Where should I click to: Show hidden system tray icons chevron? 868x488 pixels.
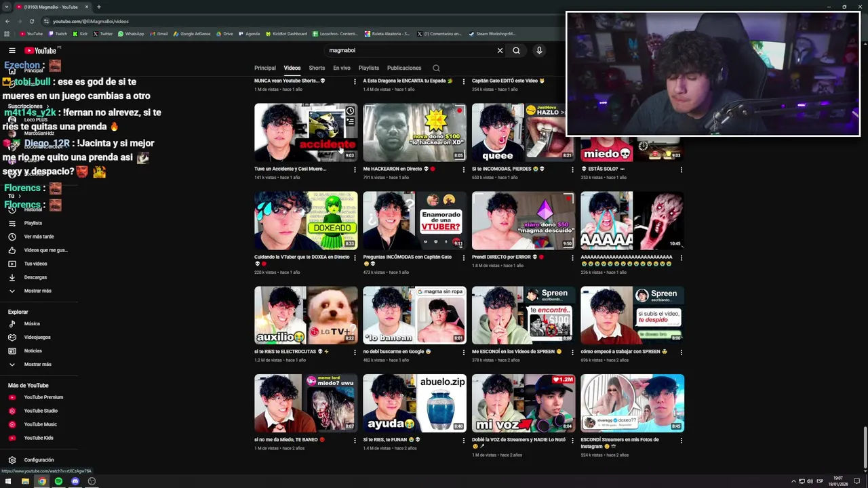click(793, 481)
